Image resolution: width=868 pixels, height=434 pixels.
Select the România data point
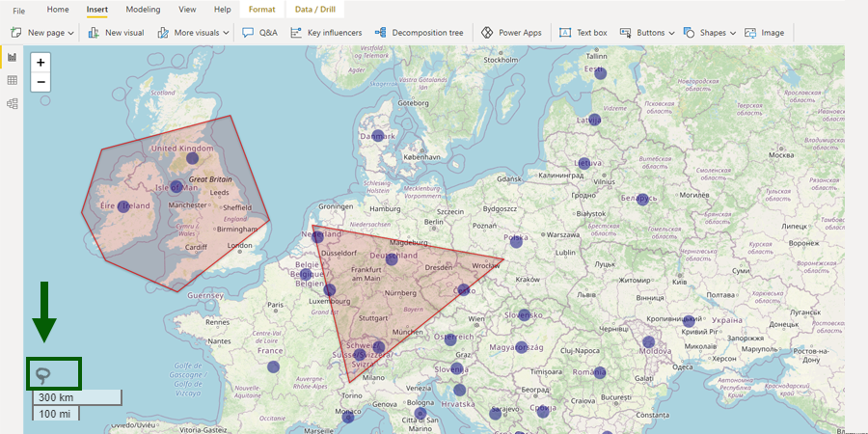point(600,372)
